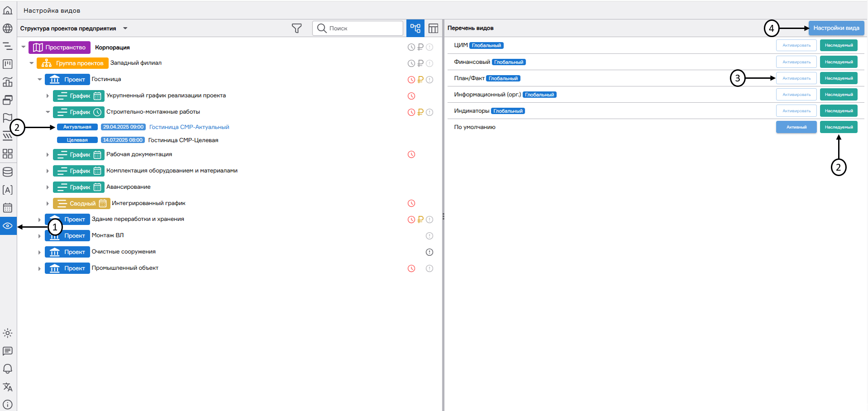Open the globe icon in sidebar

(8, 29)
